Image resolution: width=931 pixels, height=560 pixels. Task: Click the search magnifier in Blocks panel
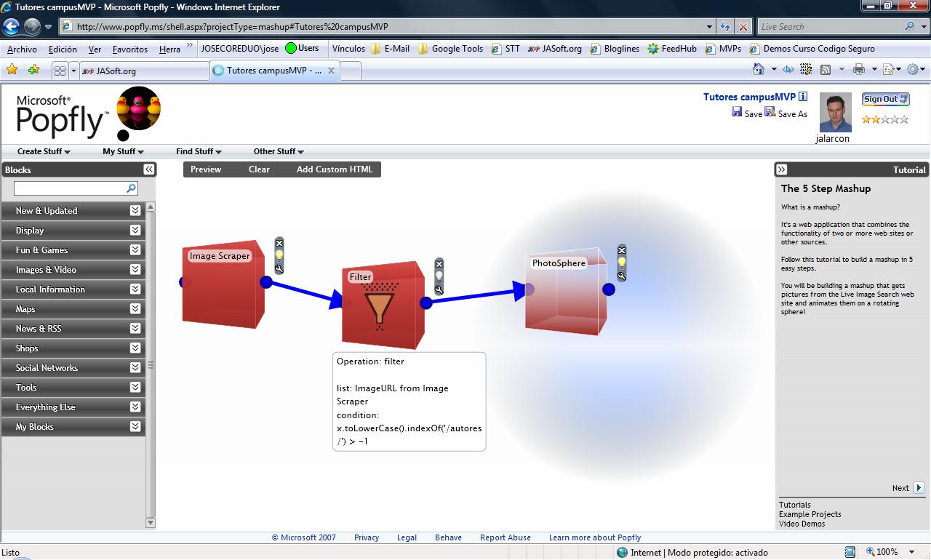[132, 188]
